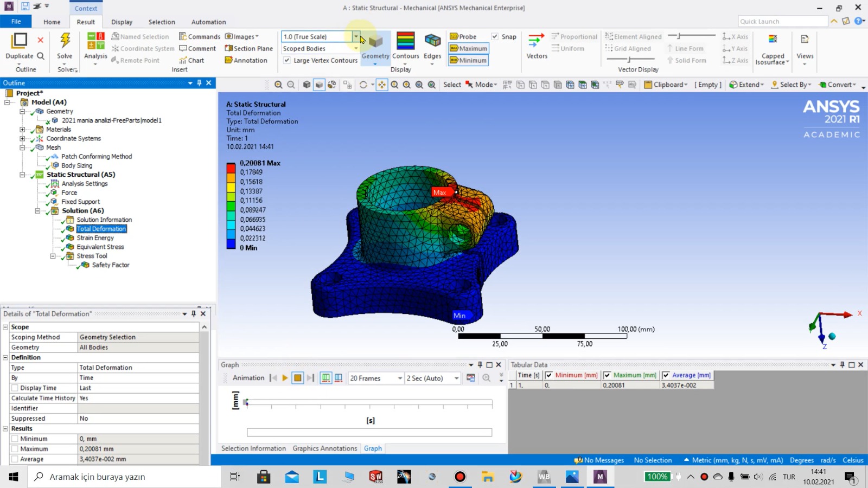This screenshot has width=868, height=488.
Task: Click Play animation button
Action: (x=285, y=378)
